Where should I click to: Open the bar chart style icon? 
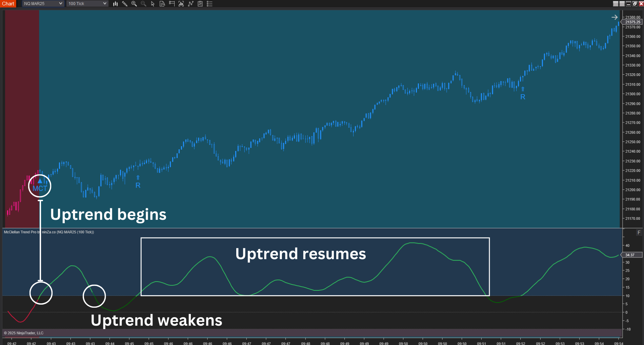(x=115, y=4)
